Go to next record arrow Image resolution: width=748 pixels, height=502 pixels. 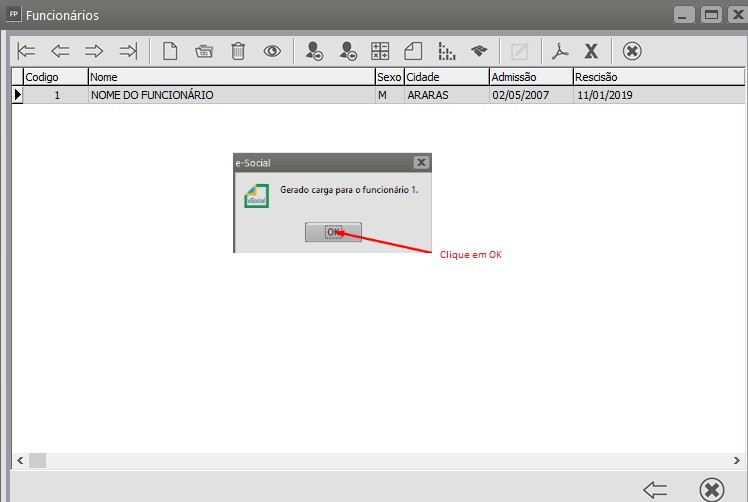click(x=94, y=51)
